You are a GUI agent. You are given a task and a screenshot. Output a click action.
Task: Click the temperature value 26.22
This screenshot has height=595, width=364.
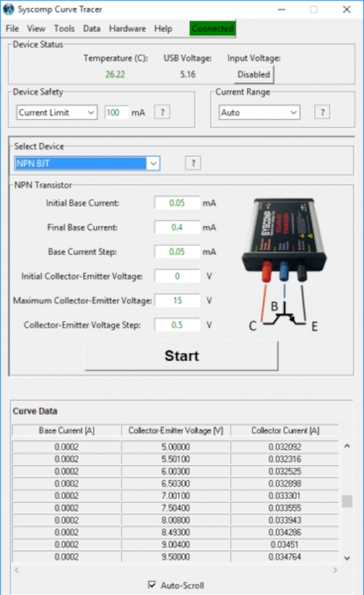[115, 75]
